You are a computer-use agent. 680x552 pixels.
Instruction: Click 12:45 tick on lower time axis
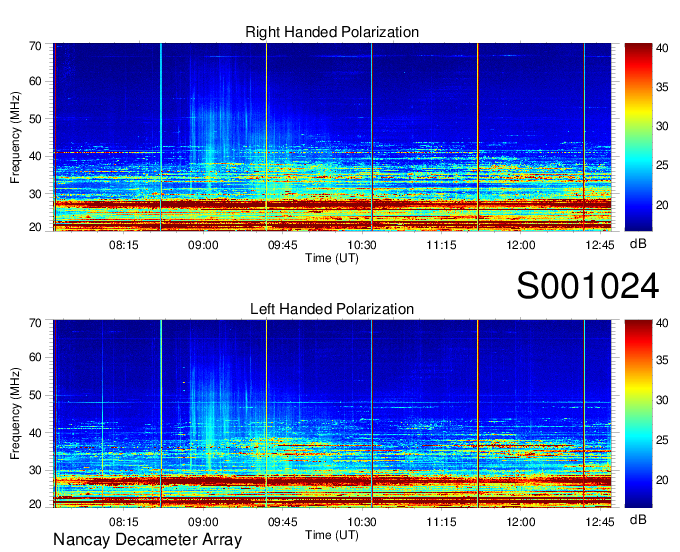[600, 522]
